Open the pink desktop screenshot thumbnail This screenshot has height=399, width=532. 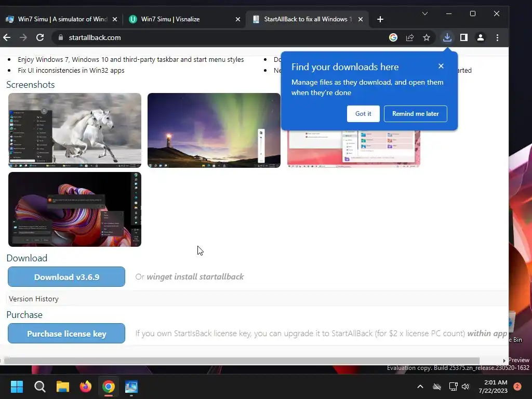353,149
